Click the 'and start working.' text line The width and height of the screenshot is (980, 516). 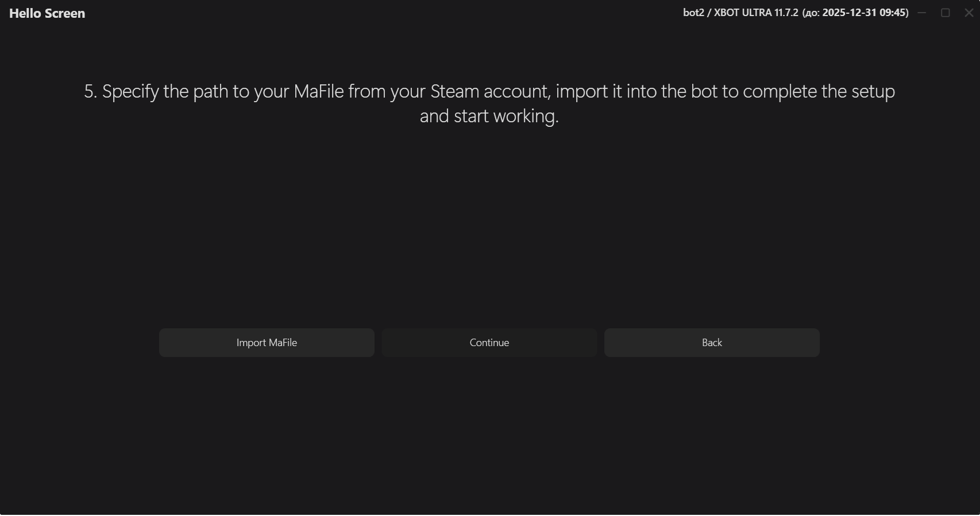489,117
